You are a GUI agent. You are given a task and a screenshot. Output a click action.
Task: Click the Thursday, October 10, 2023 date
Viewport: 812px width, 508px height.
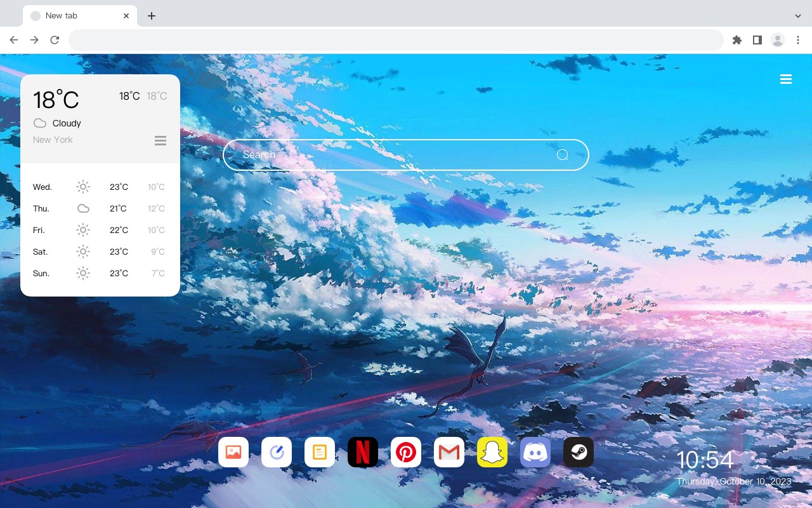point(734,481)
